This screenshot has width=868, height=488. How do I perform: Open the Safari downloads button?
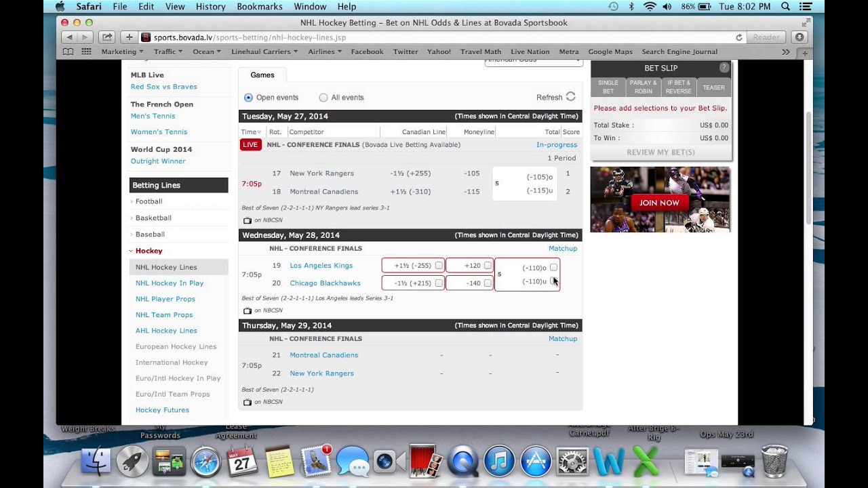point(800,37)
